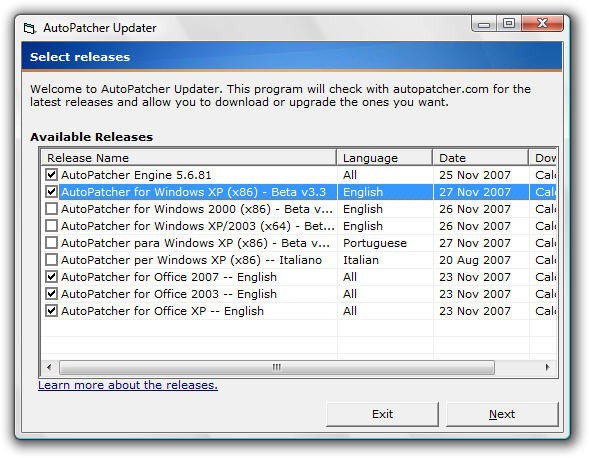Viewport: 589px width, 458px height.
Task: Sort list by Language column header
Action: (384, 158)
